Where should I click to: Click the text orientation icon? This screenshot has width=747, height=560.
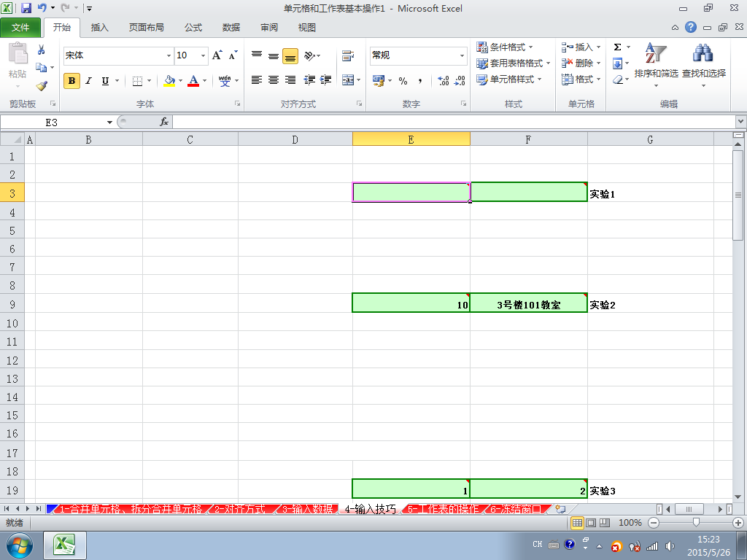pyautogui.click(x=309, y=55)
